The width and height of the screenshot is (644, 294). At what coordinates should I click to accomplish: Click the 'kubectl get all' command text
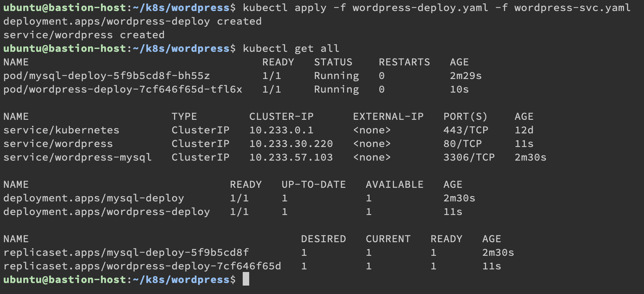point(291,49)
